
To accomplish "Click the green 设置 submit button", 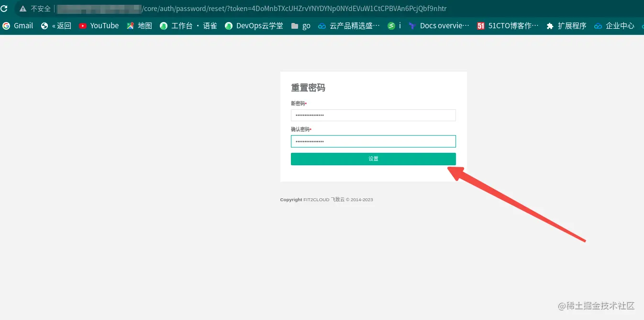I will [373, 159].
